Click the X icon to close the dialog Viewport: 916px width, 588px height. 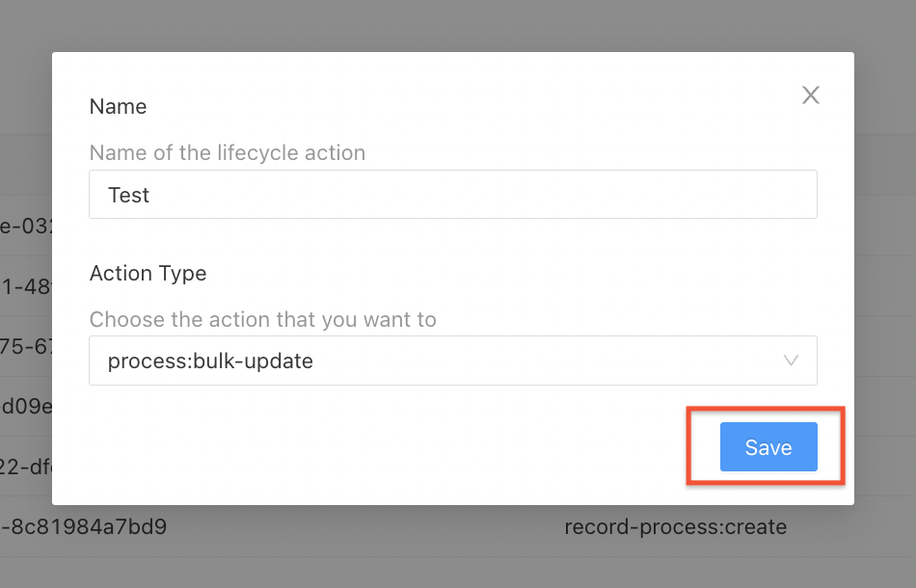[x=810, y=94]
